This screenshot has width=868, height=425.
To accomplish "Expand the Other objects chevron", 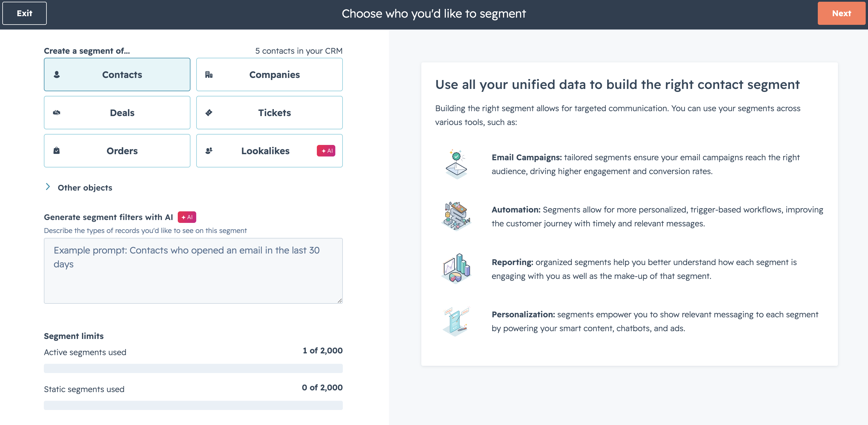I will pos(48,187).
